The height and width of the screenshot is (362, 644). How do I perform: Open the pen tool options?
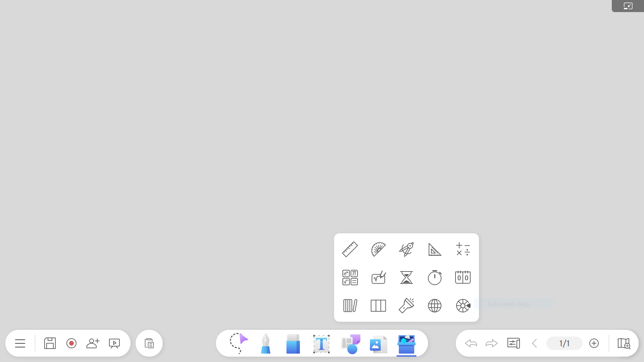point(265,343)
